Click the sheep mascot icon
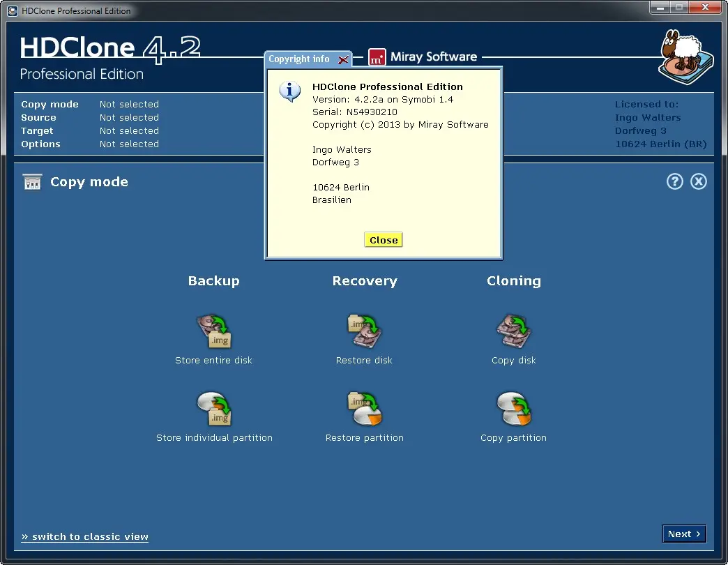 [x=685, y=57]
